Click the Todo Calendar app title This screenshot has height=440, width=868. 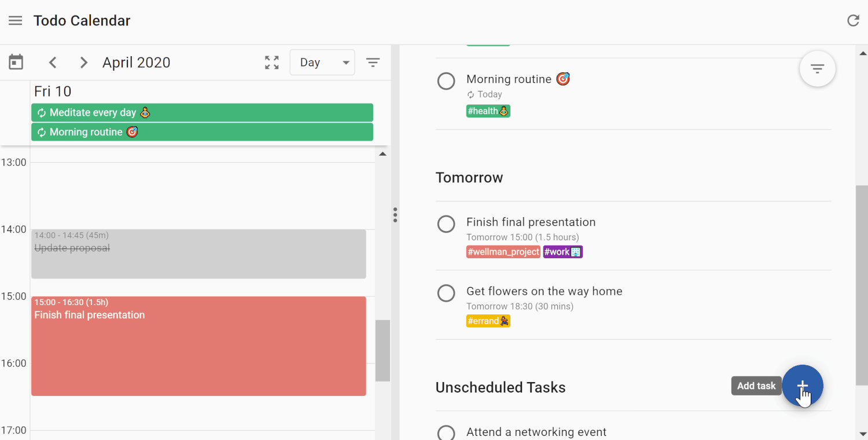click(x=82, y=21)
